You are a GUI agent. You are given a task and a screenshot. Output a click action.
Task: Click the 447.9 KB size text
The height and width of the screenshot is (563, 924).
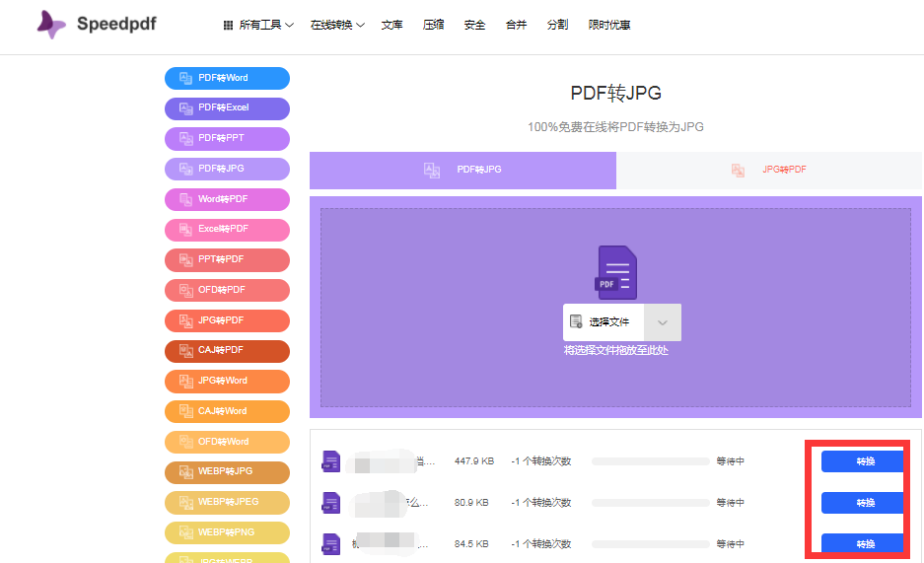[x=474, y=461]
